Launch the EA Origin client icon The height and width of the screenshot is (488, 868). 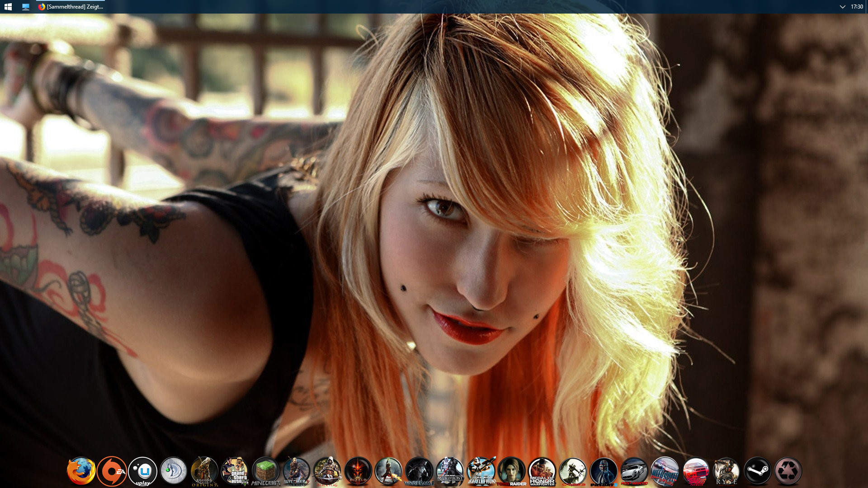(112, 471)
